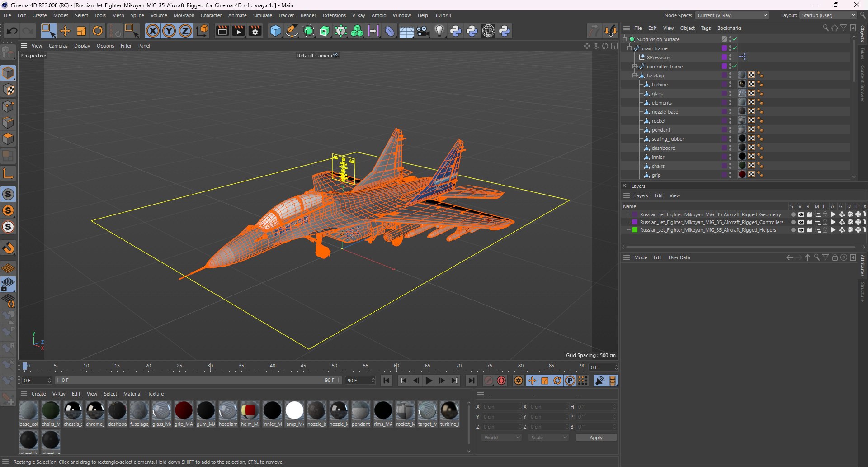Image resolution: width=868 pixels, height=467 pixels.
Task: Open Object manager Tags menu
Action: click(706, 28)
